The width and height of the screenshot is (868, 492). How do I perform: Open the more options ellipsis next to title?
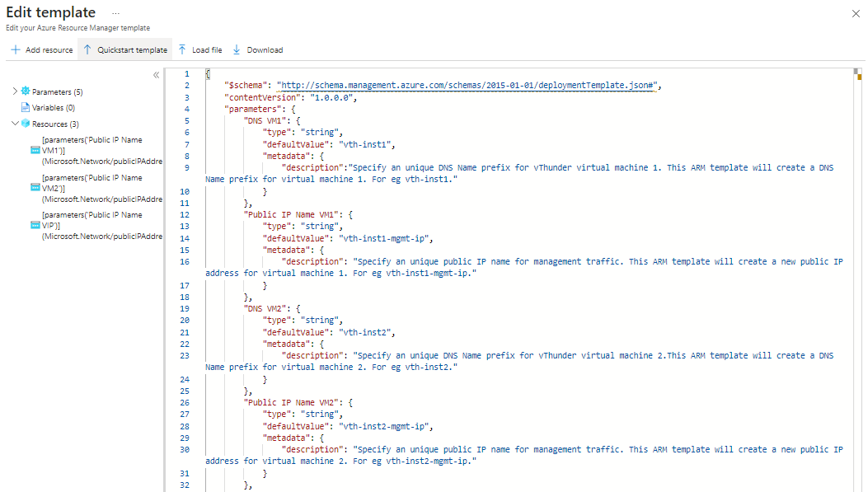[115, 12]
